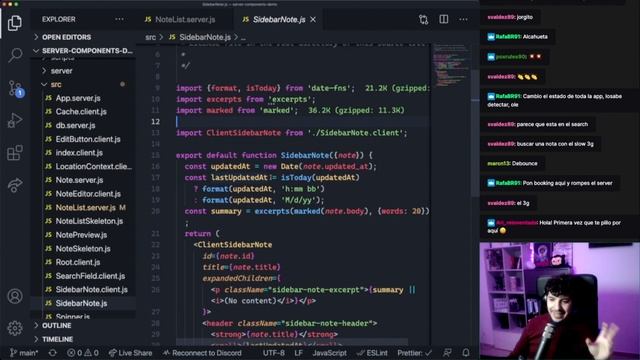Select SidebarNote.js in file tree

tap(81, 303)
